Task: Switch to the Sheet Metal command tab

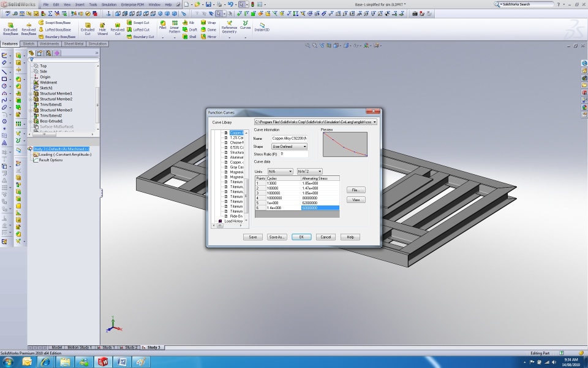Action: click(73, 44)
